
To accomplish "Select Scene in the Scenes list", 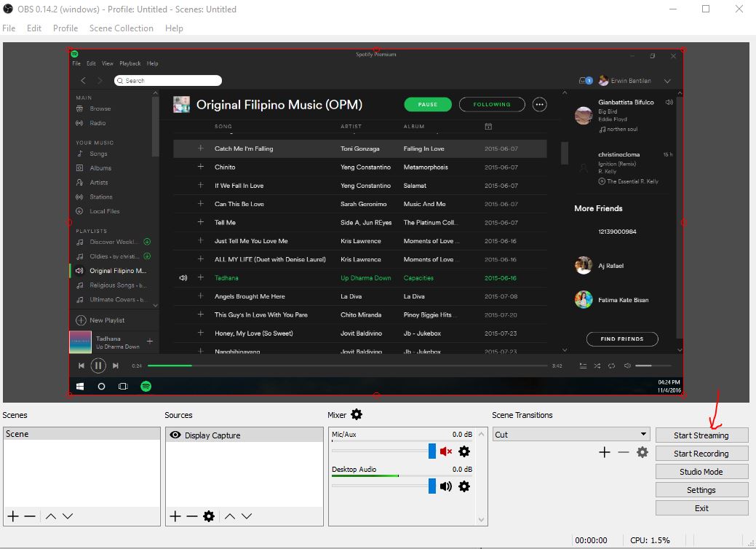I will point(81,434).
